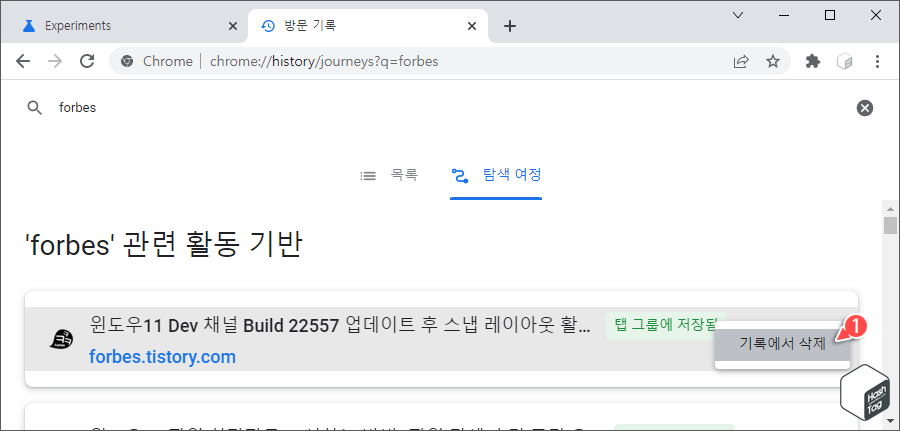This screenshot has width=900, height=431.
Task: Select the 방문 기록 tab
Action: coord(367,26)
